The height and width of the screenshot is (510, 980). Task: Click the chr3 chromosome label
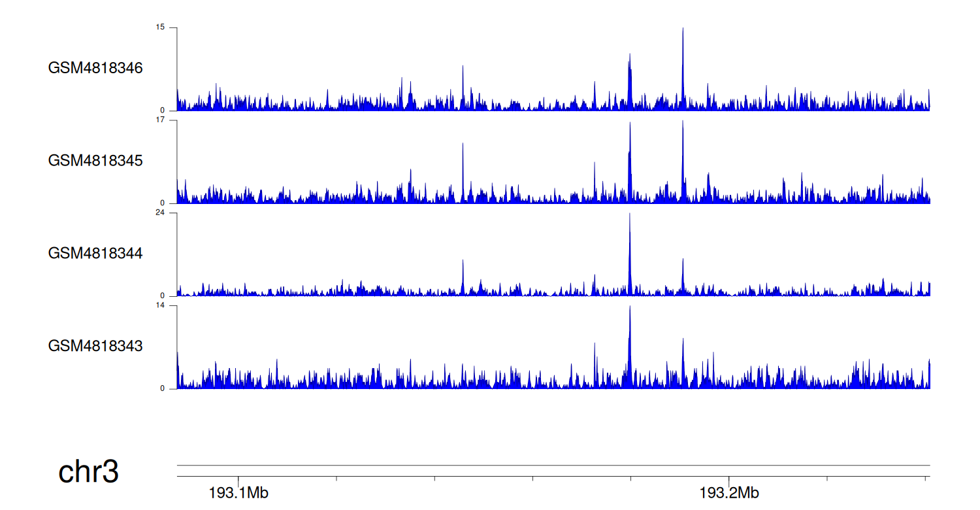click(89, 472)
